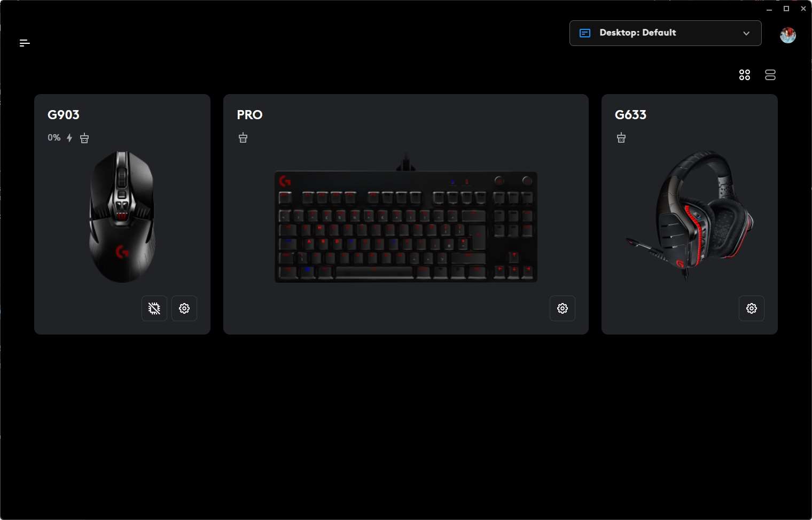Click the G903 USB connection icon
The height and width of the screenshot is (520, 812).
coord(84,138)
